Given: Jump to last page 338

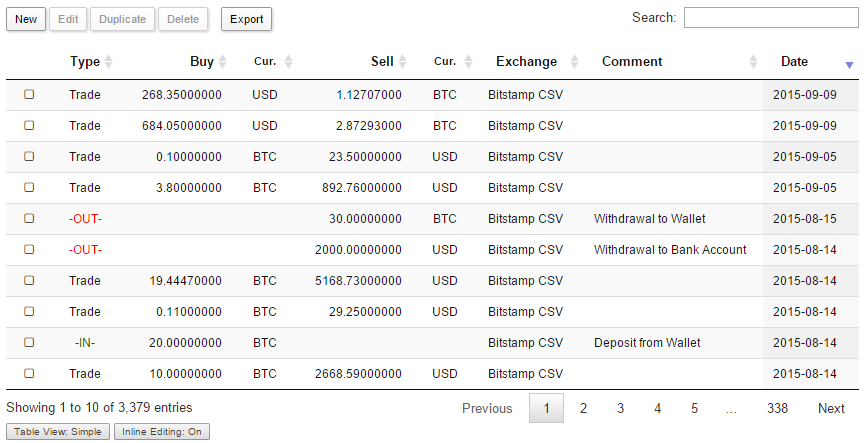Looking at the screenshot, I should pyautogui.click(x=778, y=408).
